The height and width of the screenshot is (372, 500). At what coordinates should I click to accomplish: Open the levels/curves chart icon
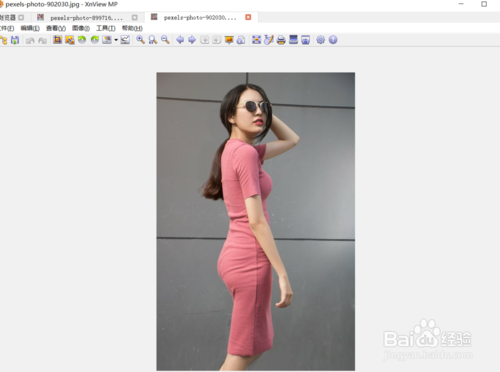125,40
